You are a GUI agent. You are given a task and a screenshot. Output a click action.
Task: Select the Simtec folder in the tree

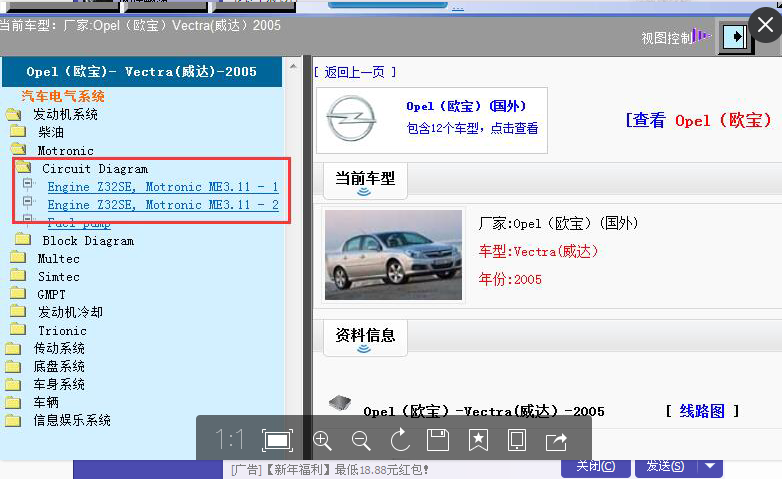click(58, 277)
